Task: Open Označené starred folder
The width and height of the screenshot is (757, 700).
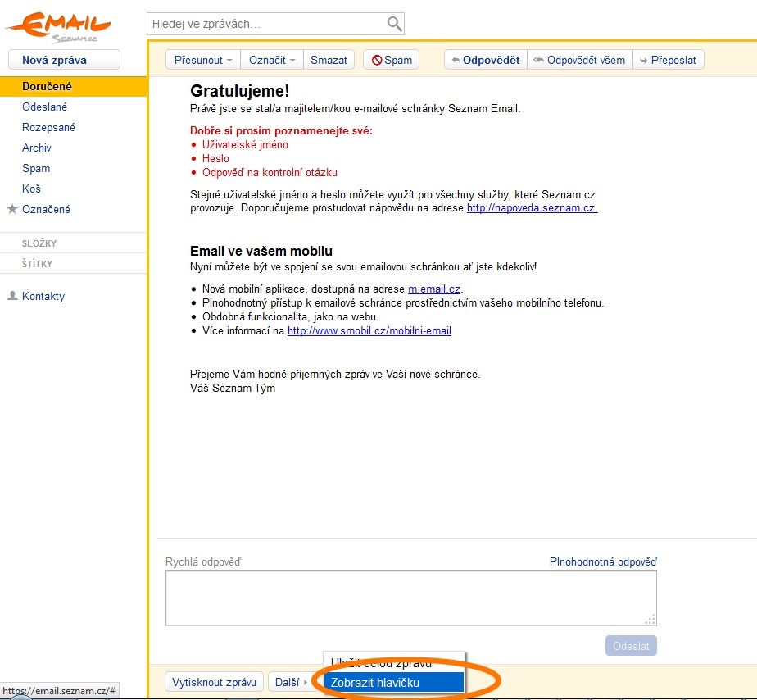Action: [46, 209]
